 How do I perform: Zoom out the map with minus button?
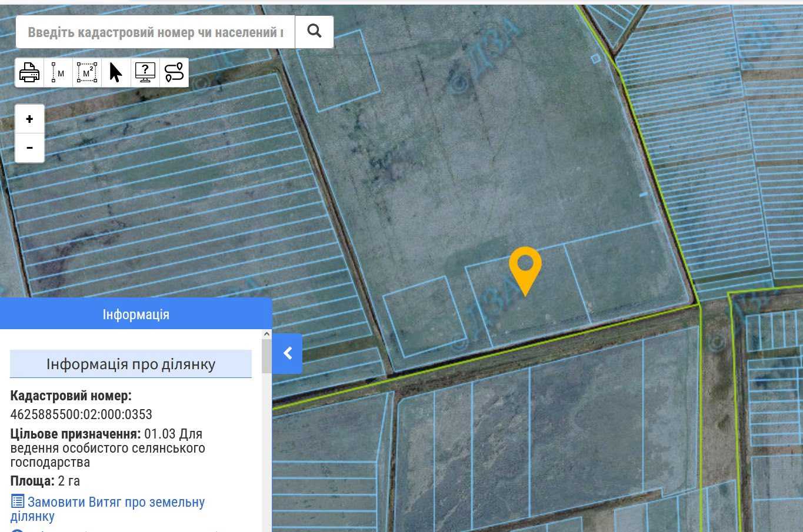(x=29, y=148)
